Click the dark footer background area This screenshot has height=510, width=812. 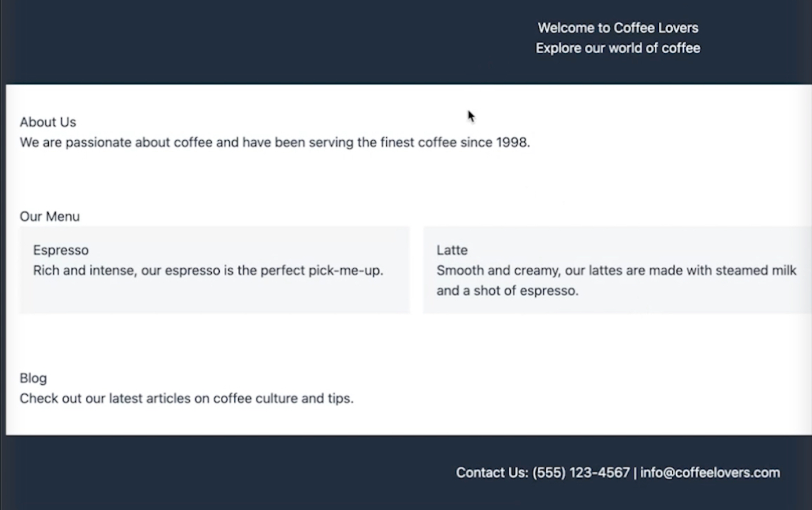click(232, 473)
